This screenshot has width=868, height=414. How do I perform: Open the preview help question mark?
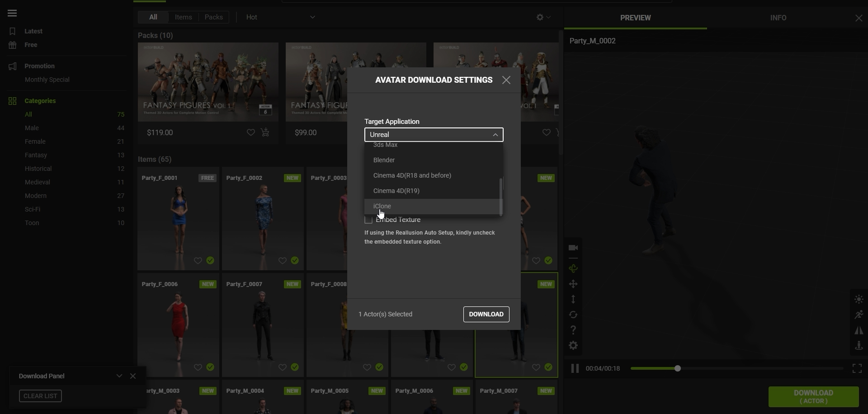573,330
